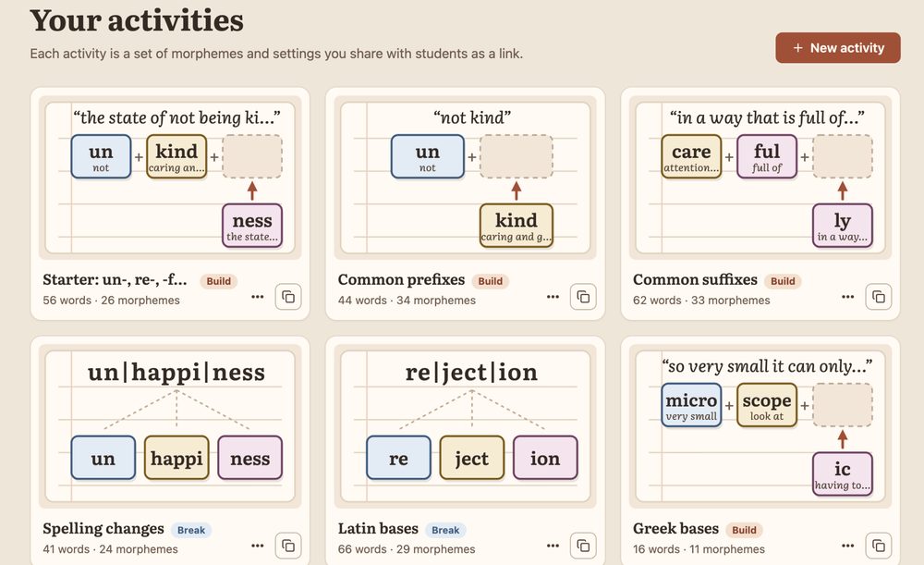The image size is (924, 565).
Task: Click the 'ly' morpheme tile in Common suffixes
Action: (x=843, y=226)
